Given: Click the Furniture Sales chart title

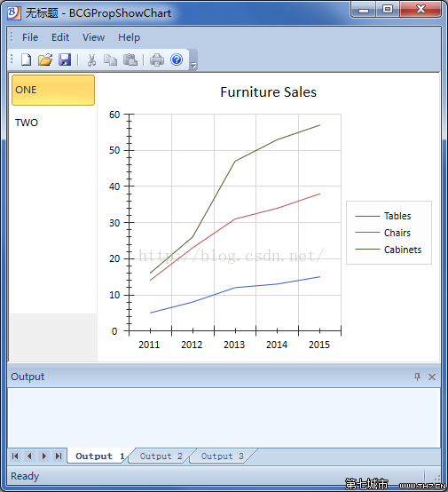Looking at the screenshot, I should pos(269,92).
